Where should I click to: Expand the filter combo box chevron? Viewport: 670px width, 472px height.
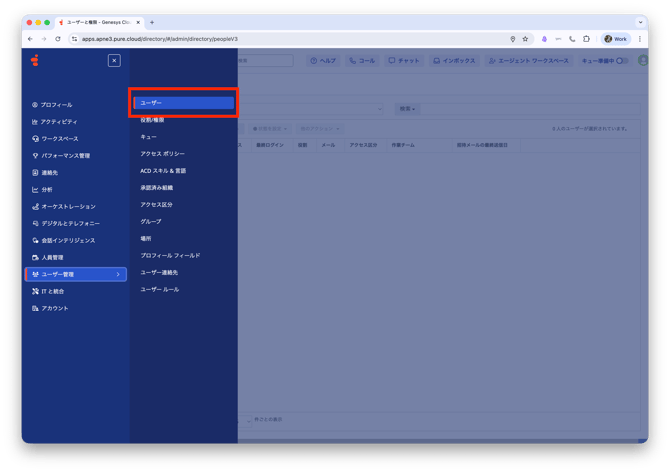379,109
